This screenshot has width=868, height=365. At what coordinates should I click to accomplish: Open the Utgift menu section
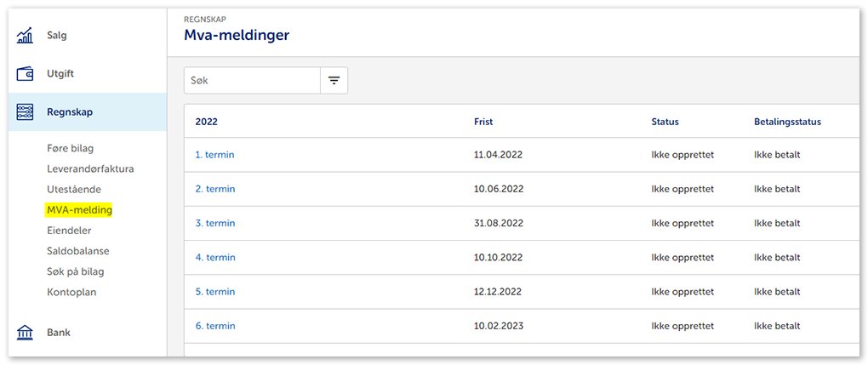point(60,74)
